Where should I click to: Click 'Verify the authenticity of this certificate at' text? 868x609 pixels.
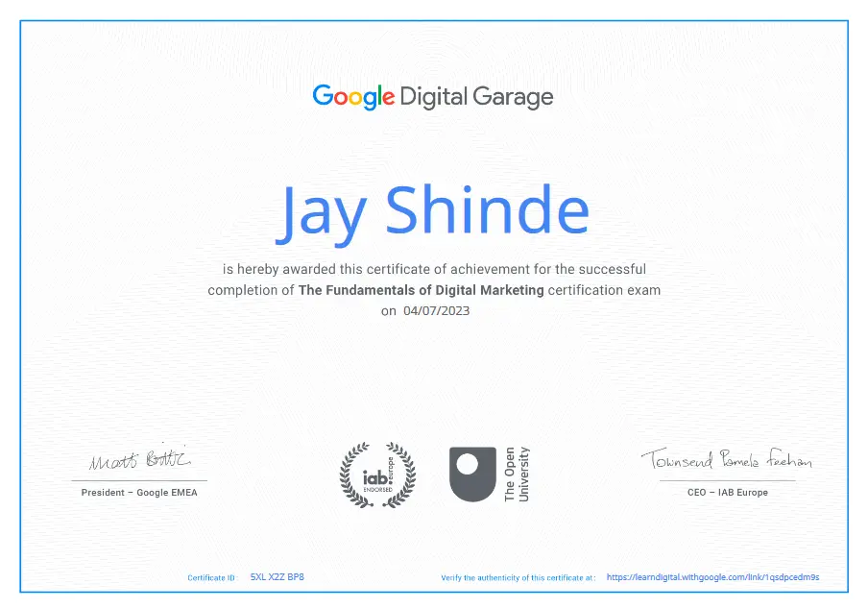(518, 577)
